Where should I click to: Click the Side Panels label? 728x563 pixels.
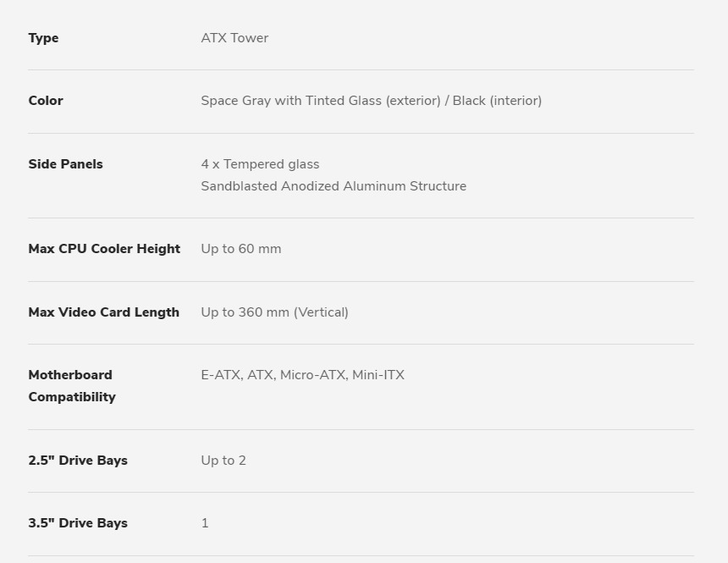(x=65, y=164)
